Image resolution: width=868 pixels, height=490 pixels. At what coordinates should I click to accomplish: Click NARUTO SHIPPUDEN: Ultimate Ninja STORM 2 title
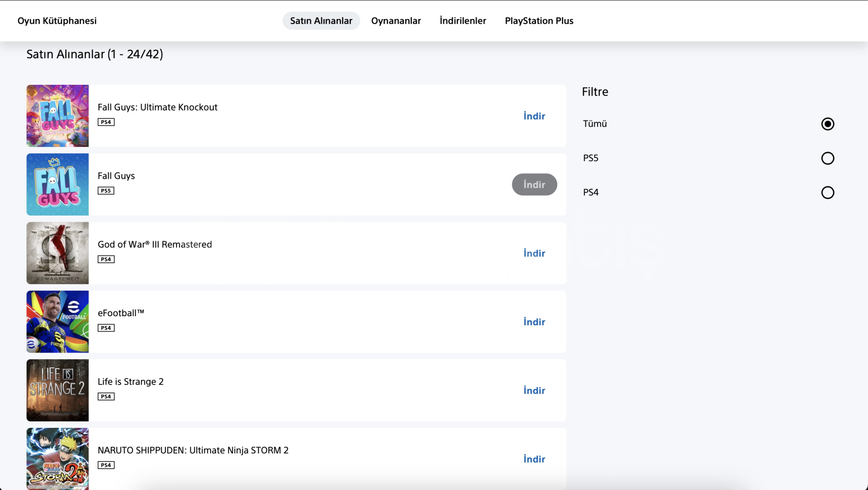click(x=193, y=450)
